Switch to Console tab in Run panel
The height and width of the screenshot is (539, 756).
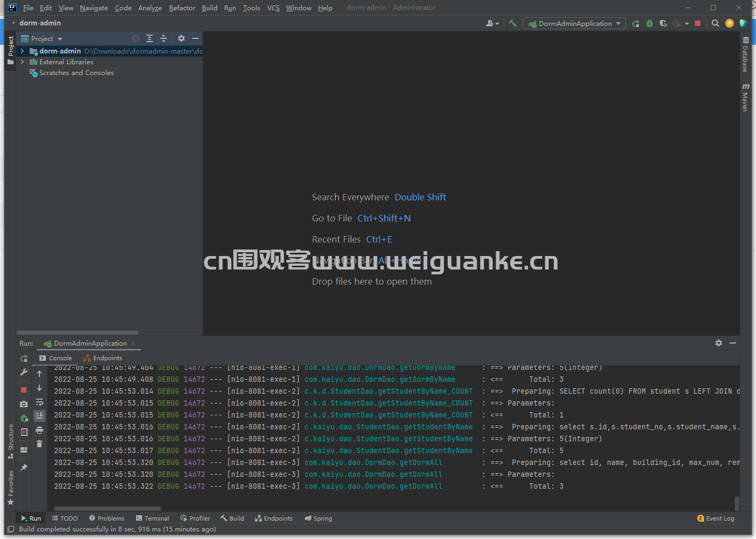click(56, 358)
